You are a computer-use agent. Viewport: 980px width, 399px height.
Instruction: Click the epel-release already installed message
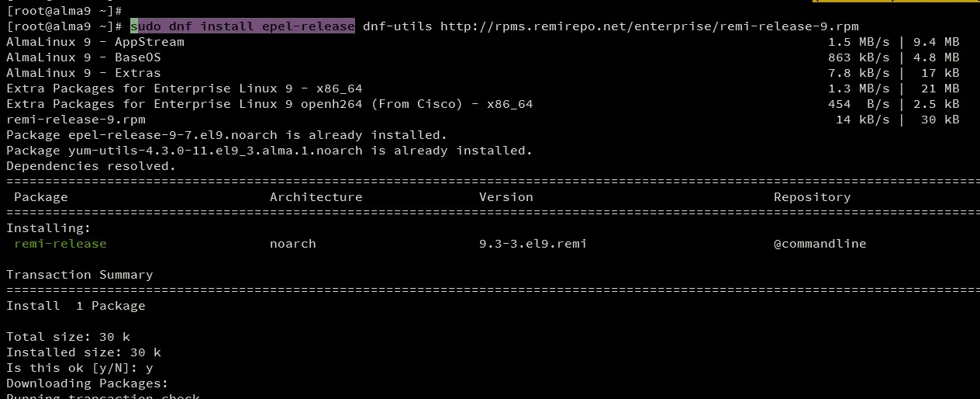[227, 135]
